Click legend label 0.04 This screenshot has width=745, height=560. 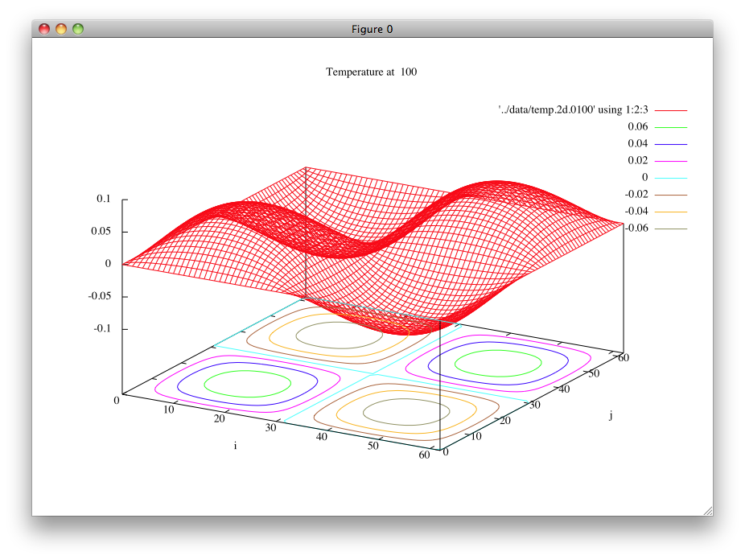[638, 143]
